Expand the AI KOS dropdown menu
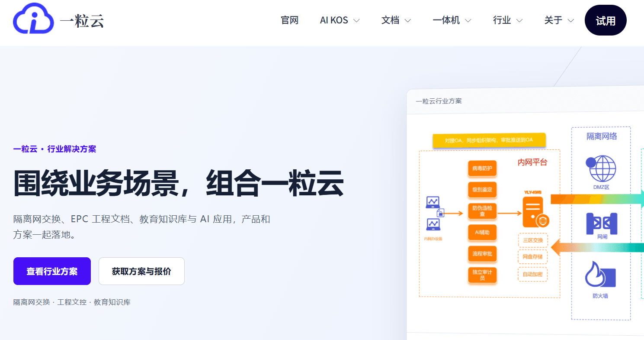Screen dimensions: 644x340 point(340,20)
